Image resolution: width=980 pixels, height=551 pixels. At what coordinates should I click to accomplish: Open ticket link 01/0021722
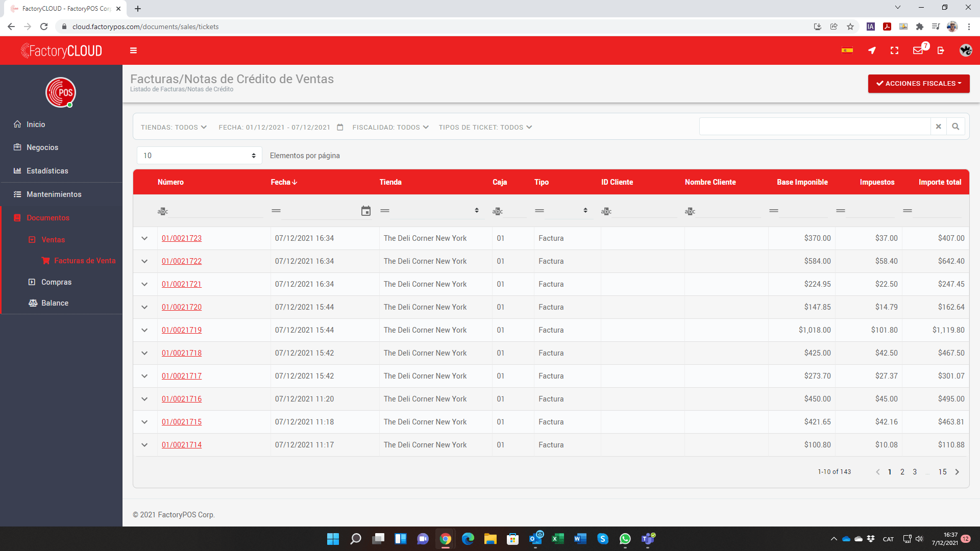pos(182,261)
